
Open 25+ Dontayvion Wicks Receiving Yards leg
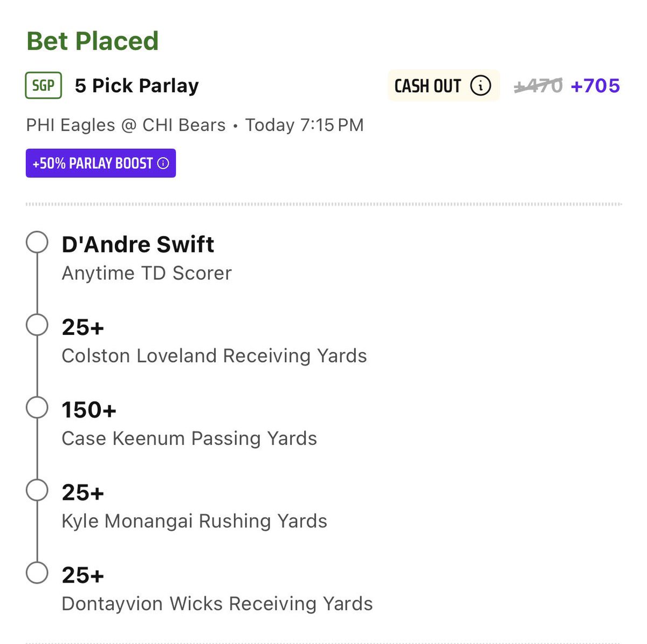click(217, 588)
